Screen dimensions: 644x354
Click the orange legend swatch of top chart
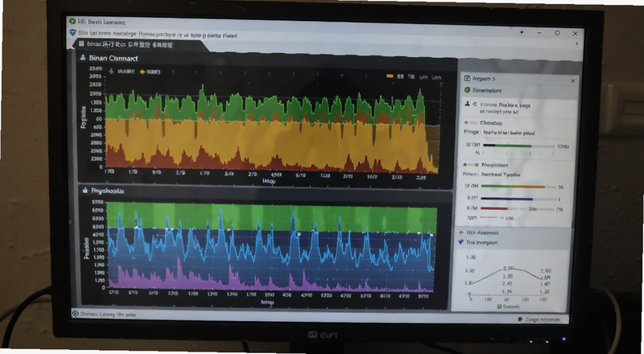(x=390, y=76)
